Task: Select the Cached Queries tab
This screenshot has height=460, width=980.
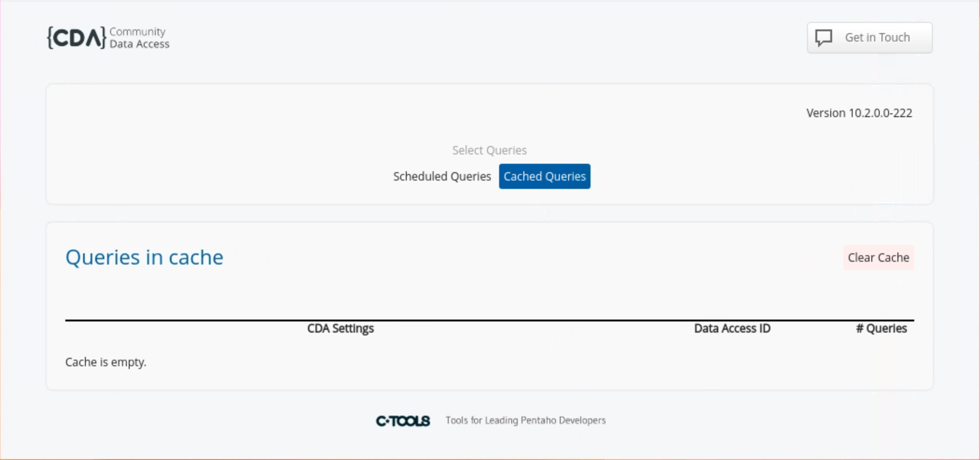Action: (544, 176)
